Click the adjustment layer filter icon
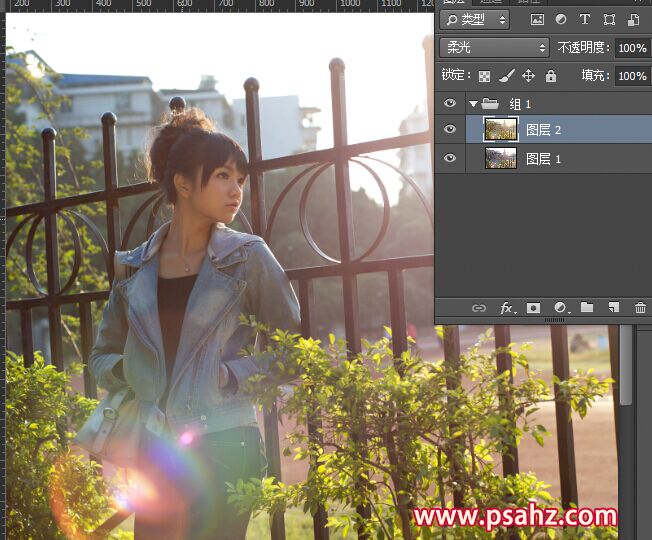The width and height of the screenshot is (652, 540). click(561, 19)
